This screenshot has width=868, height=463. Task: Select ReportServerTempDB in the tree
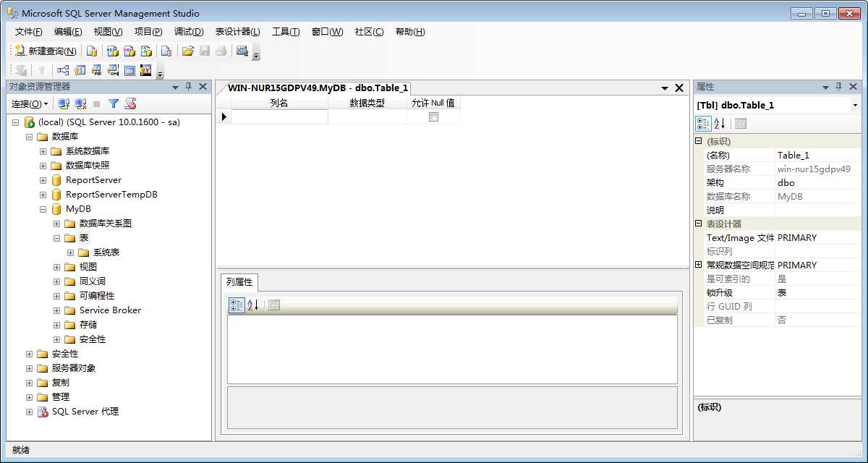point(111,195)
